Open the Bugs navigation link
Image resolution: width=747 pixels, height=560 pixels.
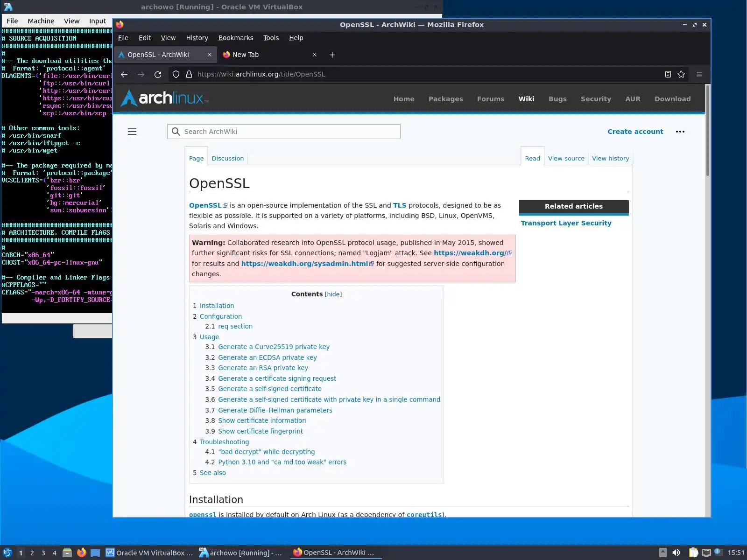(x=557, y=99)
